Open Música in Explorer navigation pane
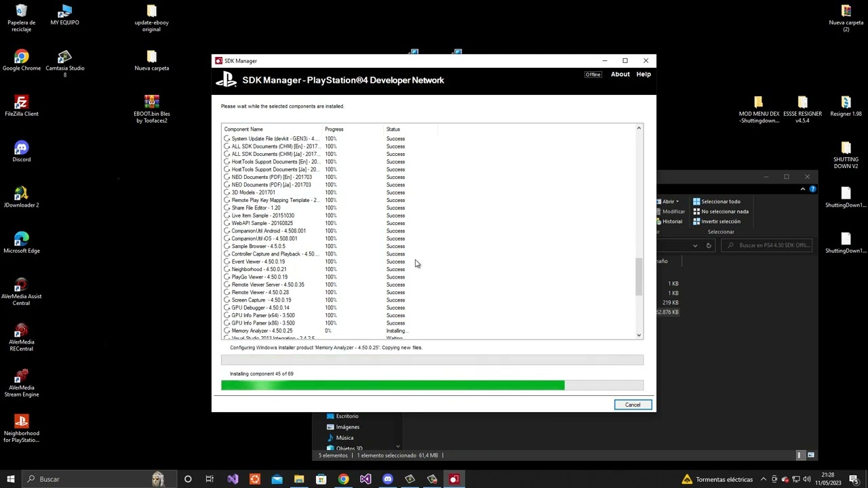868x488 pixels. (x=340, y=438)
